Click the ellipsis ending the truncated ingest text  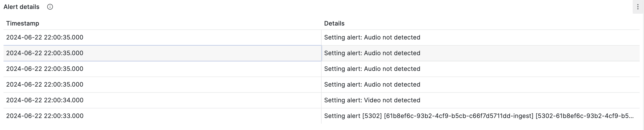point(631,116)
